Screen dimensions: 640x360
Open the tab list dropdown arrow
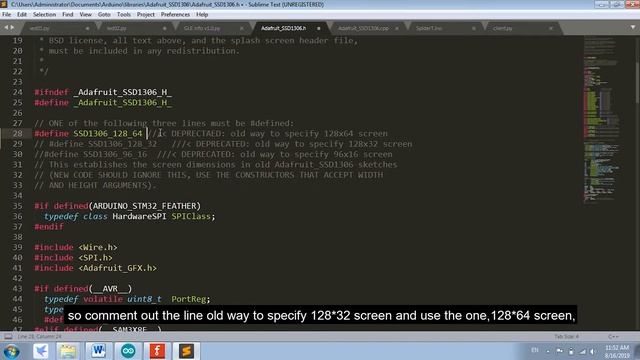633,27
